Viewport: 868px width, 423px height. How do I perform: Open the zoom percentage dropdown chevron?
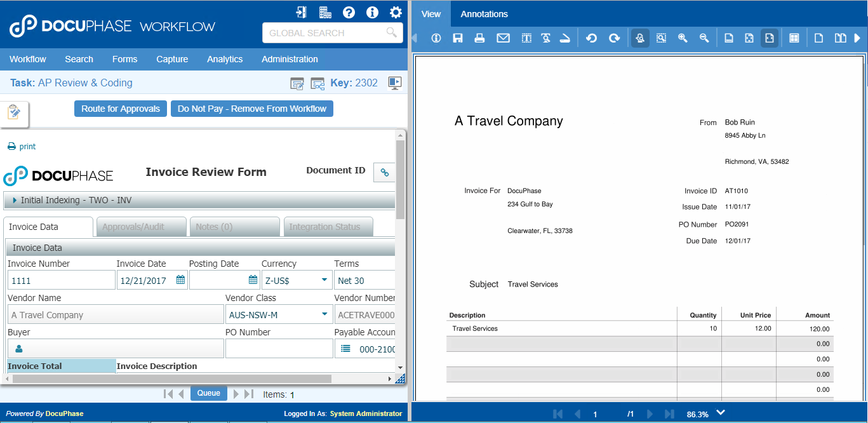[x=720, y=413]
